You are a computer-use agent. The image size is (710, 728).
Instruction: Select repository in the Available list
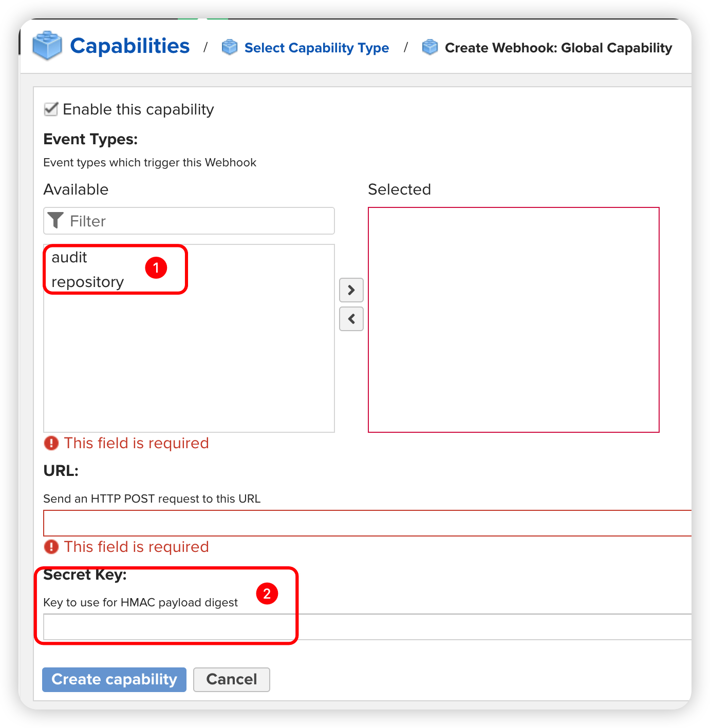tap(88, 282)
